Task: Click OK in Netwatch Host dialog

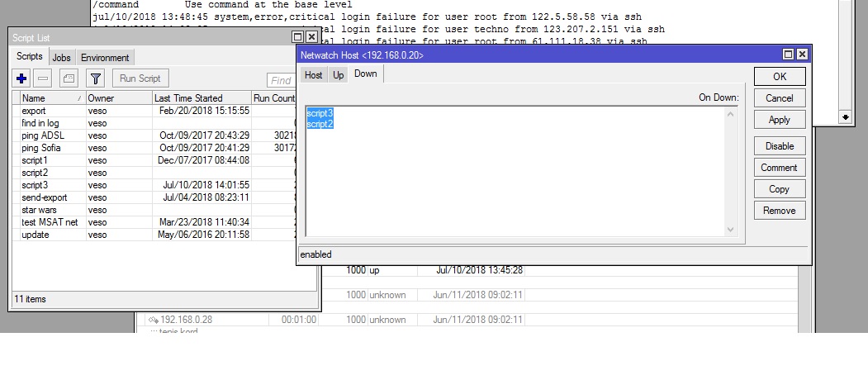Action: [780, 77]
